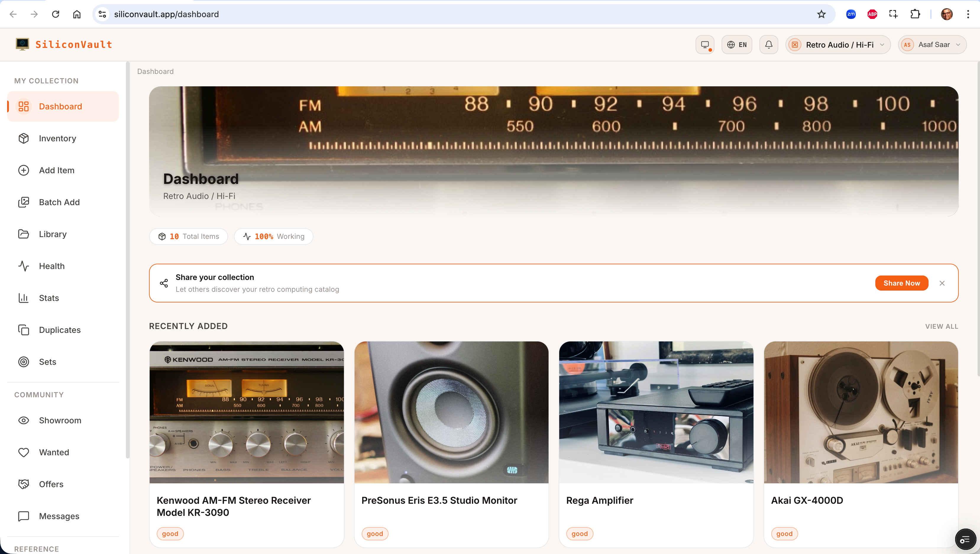This screenshot has width=980, height=554.
Task: Open the browser extensions puzzle icon
Action: click(x=915, y=14)
